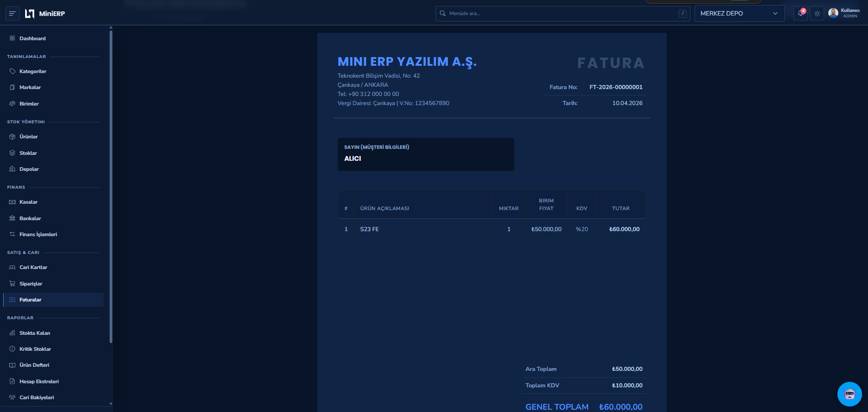The image size is (868, 412).
Task: Click the Toplam KDV ₺10.000,00 value
Action: tap(627, 386)
